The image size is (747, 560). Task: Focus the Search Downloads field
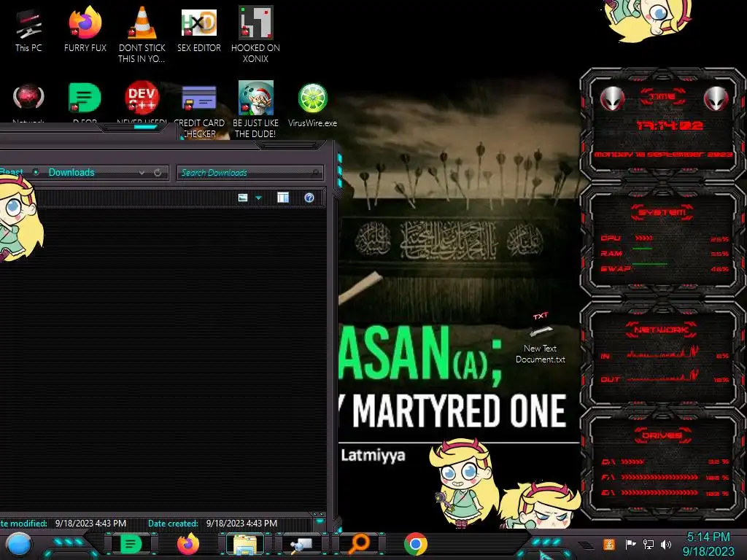(249, 173)
